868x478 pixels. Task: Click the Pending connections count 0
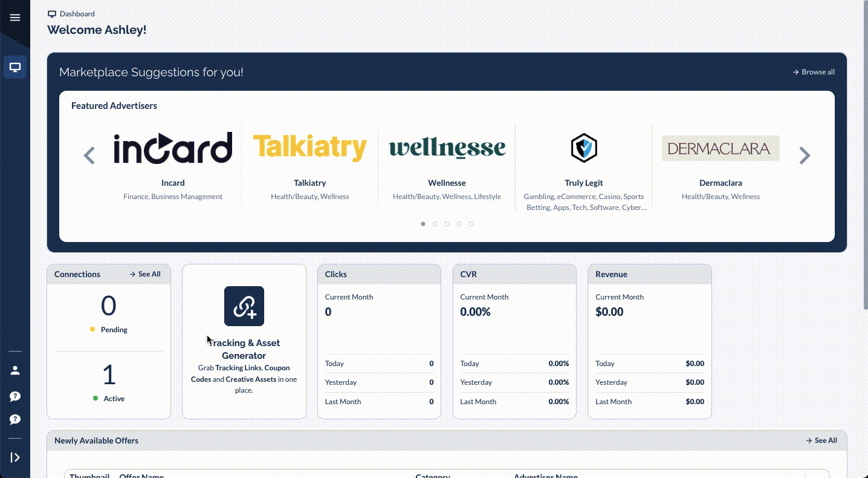(109, 306)
